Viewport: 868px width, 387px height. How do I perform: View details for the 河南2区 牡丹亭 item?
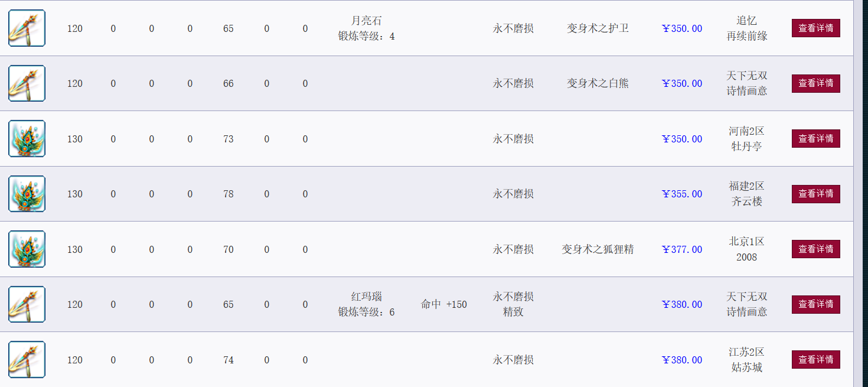(815, 139)
